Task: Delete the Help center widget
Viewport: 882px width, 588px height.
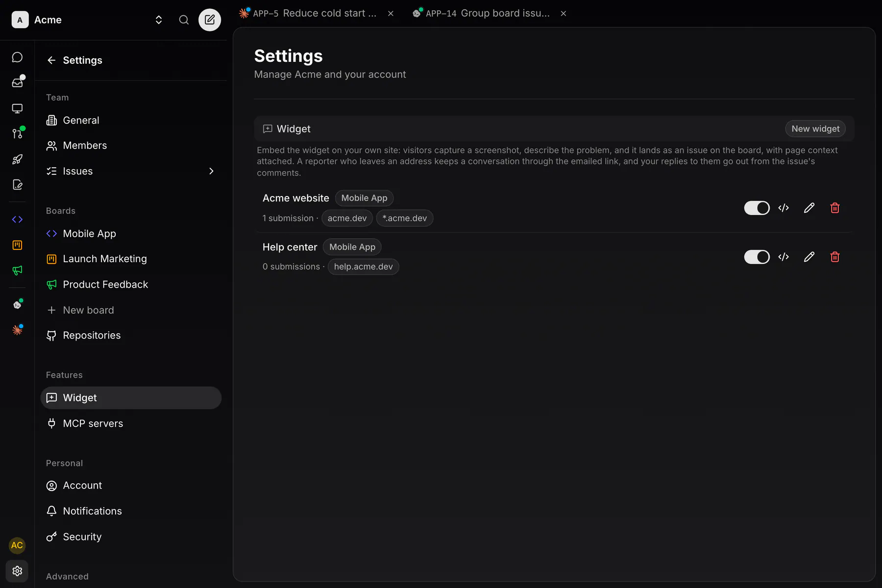Action: 835,257
